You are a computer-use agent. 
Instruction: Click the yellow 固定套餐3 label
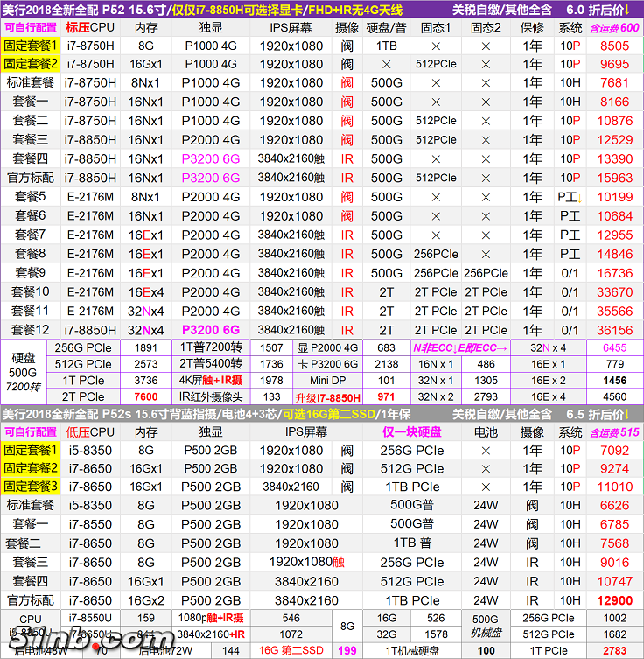point(31,487)
